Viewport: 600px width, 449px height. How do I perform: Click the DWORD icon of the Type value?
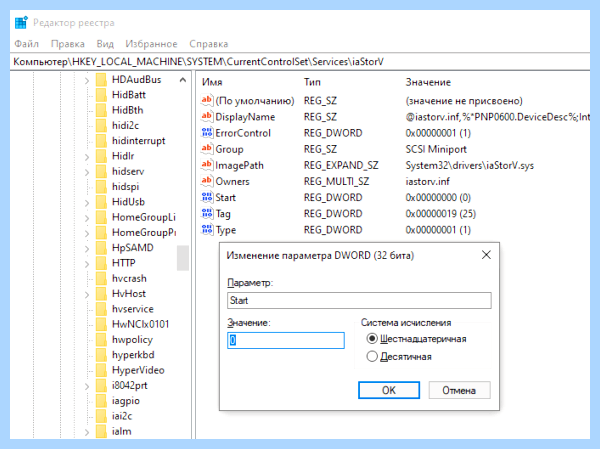click(x=207, y=229)
